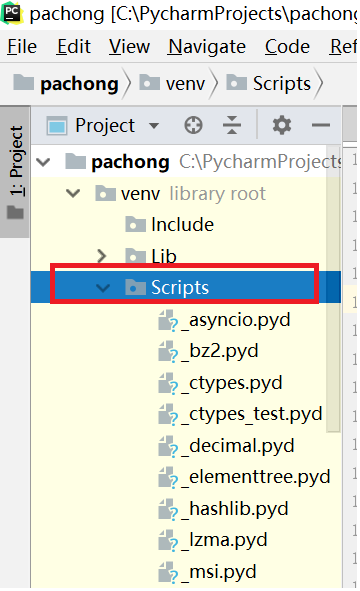Click the Project tree vertical scrollbar
The width and height of the screenshot is (360, 591).
[333, 303]
